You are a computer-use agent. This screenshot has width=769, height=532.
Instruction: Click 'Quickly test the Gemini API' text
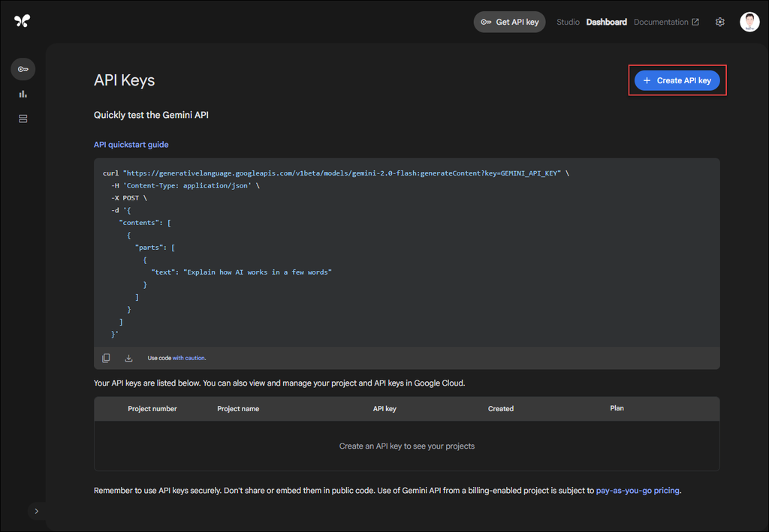(151, 115)
